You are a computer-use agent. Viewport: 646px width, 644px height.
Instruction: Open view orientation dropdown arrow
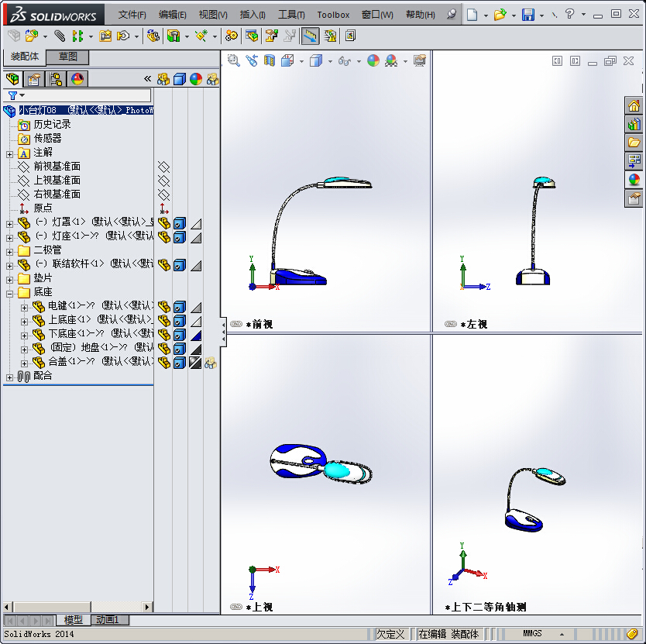301,61
